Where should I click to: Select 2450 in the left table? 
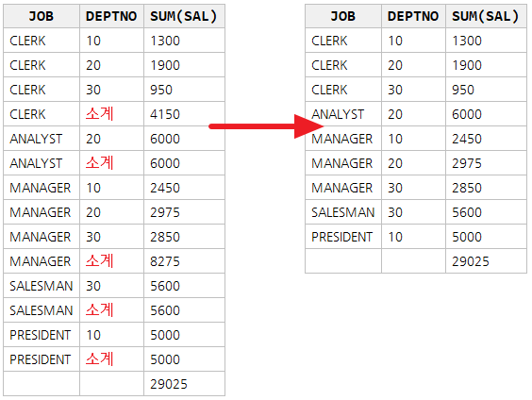click(165, 188)
